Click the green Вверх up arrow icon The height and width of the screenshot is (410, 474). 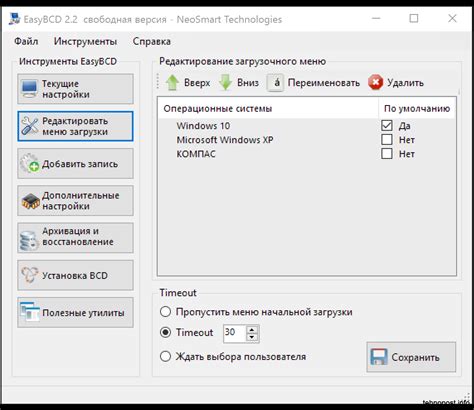click(172, 82)
